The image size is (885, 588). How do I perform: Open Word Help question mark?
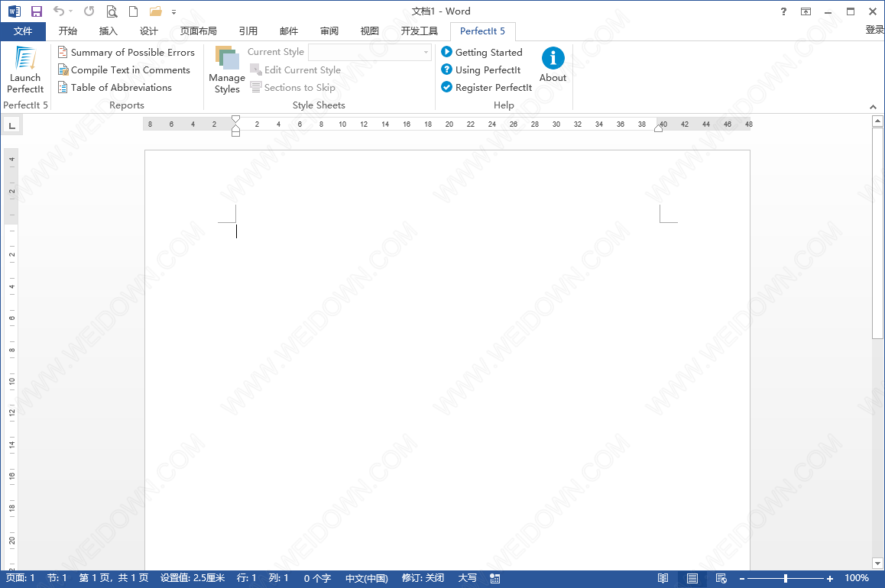(x=783, y=11)
